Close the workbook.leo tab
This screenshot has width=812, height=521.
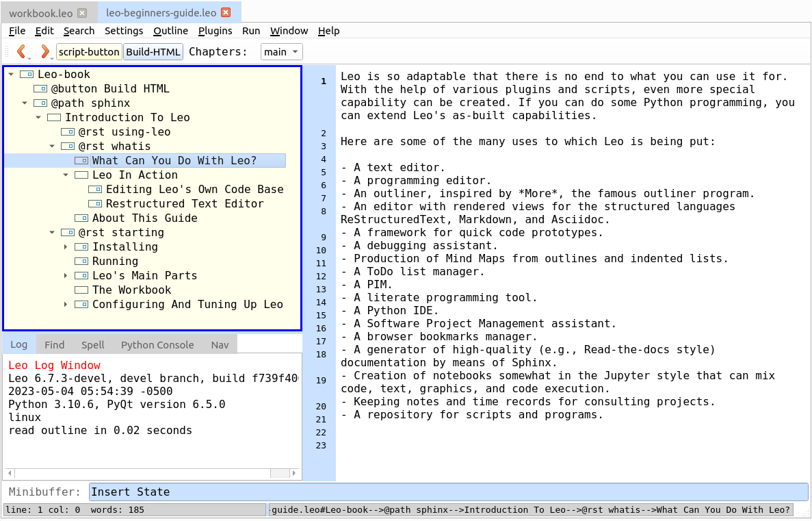pos(82,12)
